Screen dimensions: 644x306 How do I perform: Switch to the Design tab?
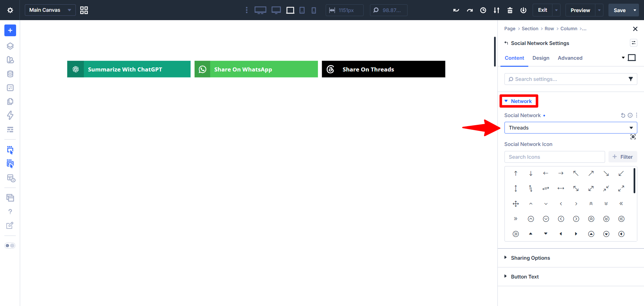(x=541, y=58)
